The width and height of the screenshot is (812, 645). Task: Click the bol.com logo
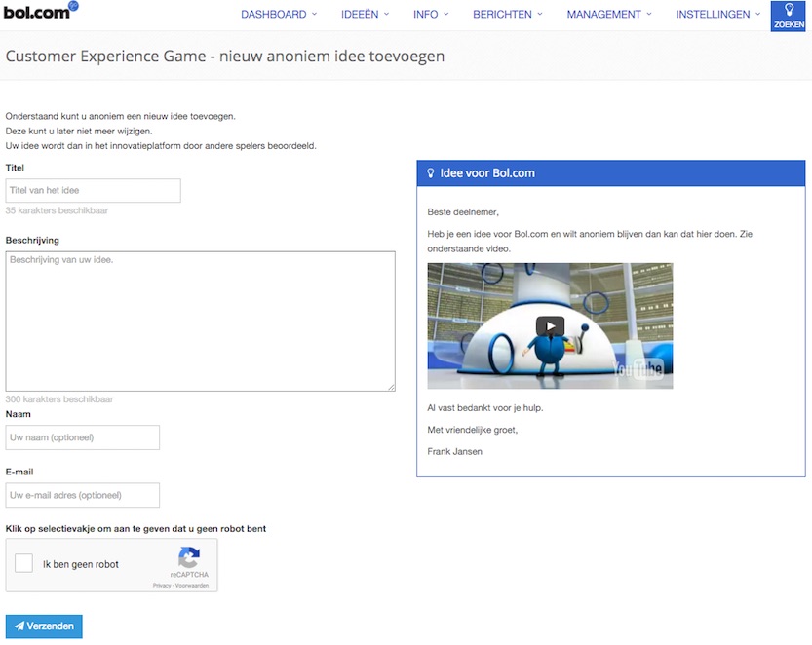click(x=40, y=11)
